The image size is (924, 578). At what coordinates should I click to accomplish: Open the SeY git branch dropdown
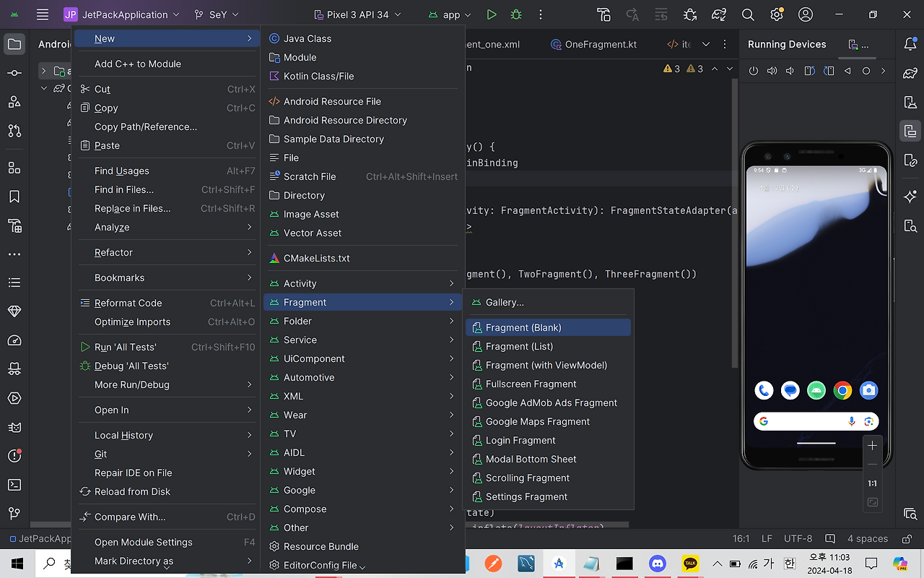tap(215, 14)
